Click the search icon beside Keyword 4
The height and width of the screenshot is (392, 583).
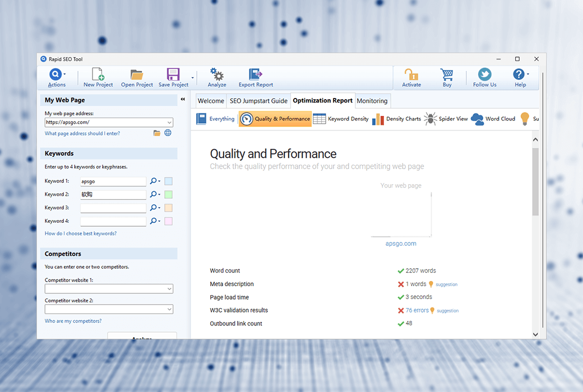(154, 221)
